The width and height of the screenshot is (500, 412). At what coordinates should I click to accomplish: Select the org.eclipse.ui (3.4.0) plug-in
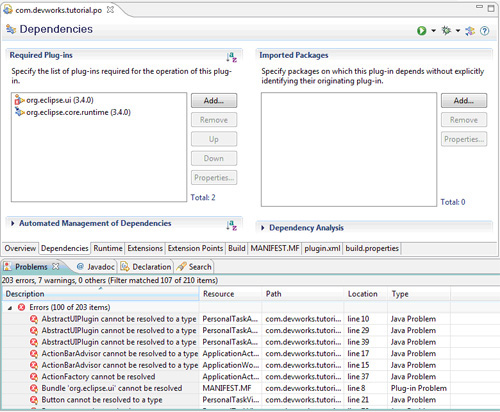click(x=54, y=100)
